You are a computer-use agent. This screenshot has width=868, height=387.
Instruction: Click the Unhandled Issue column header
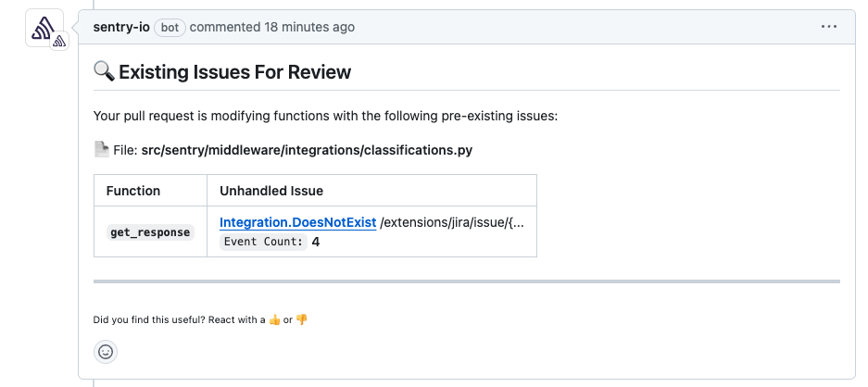(x=270, y=191)
